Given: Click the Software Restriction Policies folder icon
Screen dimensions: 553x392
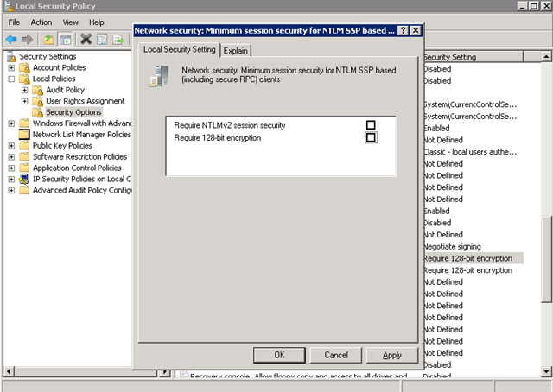Looking at the screenshot, I should [x=24, y=156].
